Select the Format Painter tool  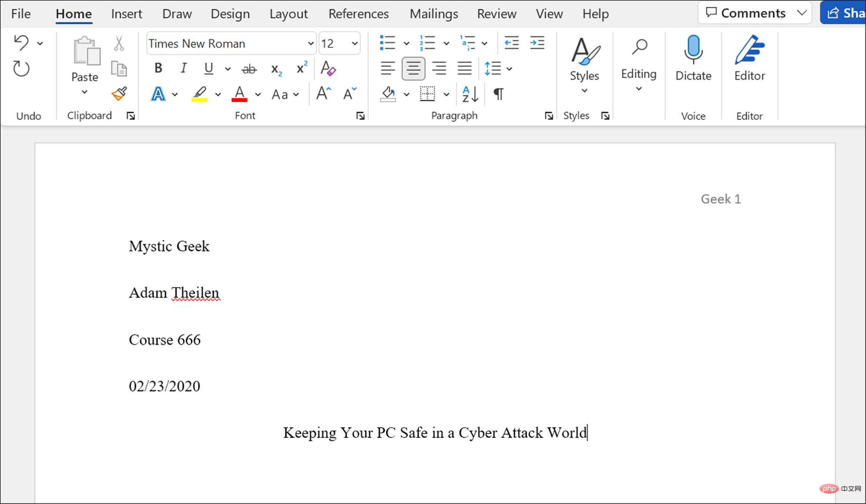[x=119, y=94]
